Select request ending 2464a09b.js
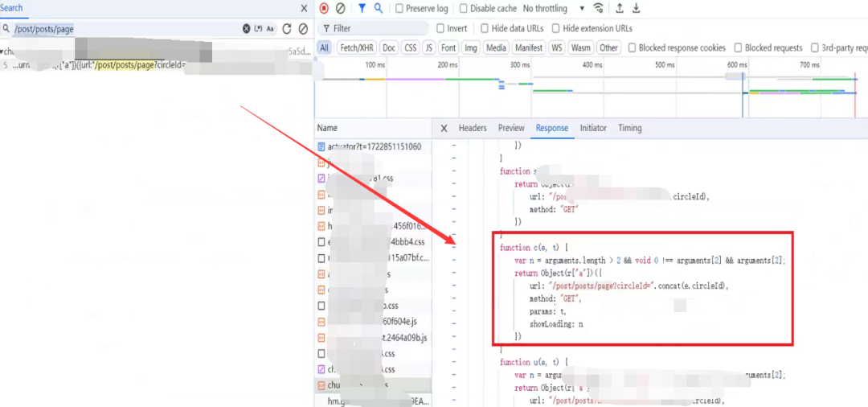Image resolution: width=868 pixels, height=407 pixels. click(x=373, y=337)
